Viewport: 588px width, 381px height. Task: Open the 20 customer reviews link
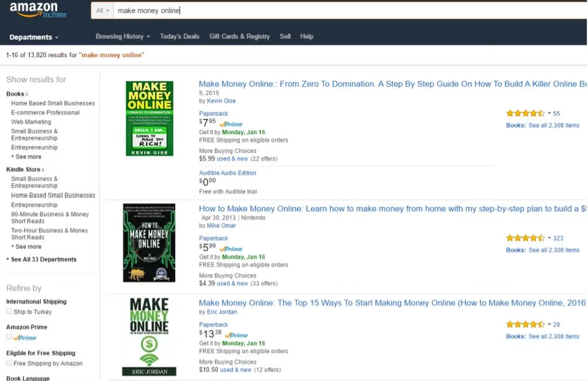556,324
